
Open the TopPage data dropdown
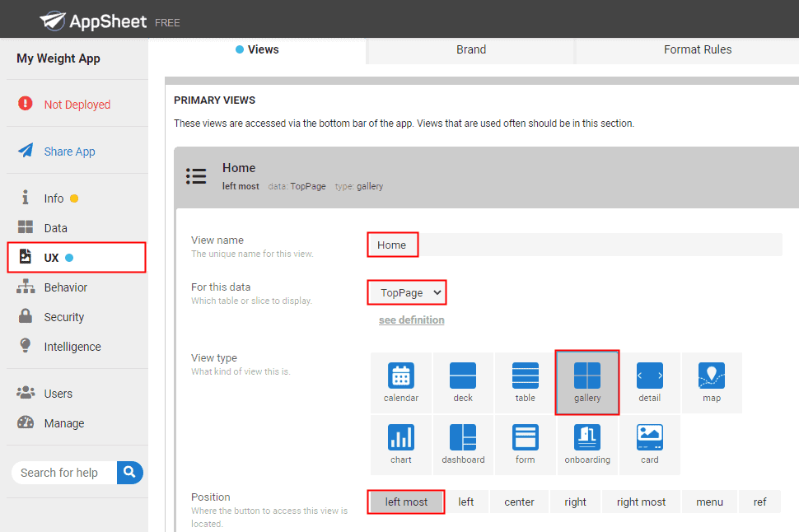tap(407, 292)
